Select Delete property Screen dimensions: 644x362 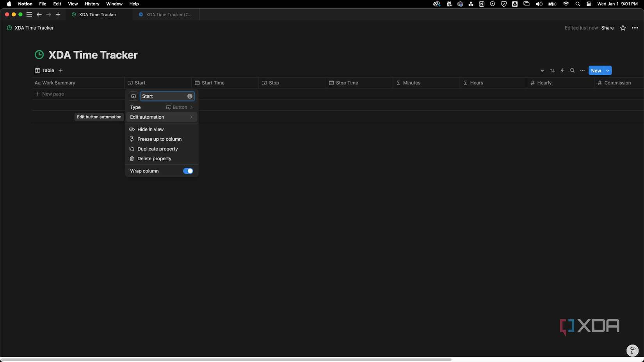161,159
